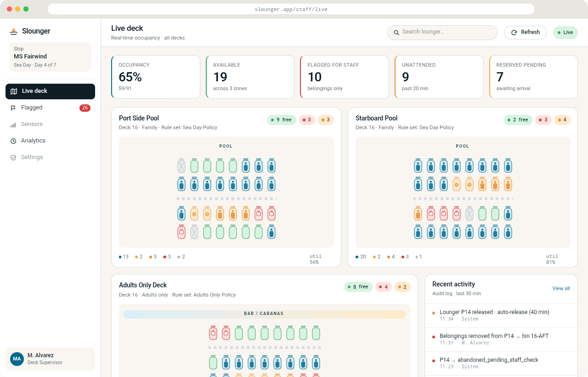Click the Starboard Pool heading
This screenshot has width=588, height=377.
pos(377,118)
